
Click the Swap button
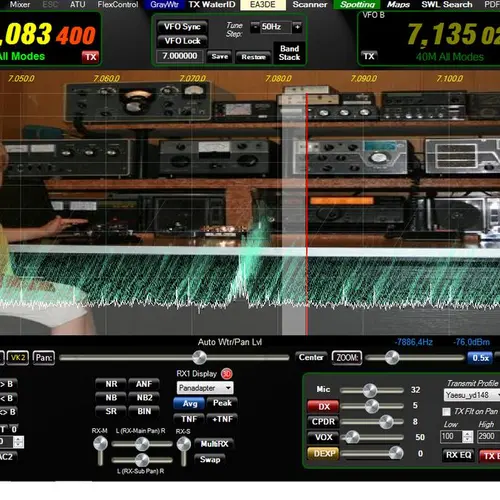210,460
